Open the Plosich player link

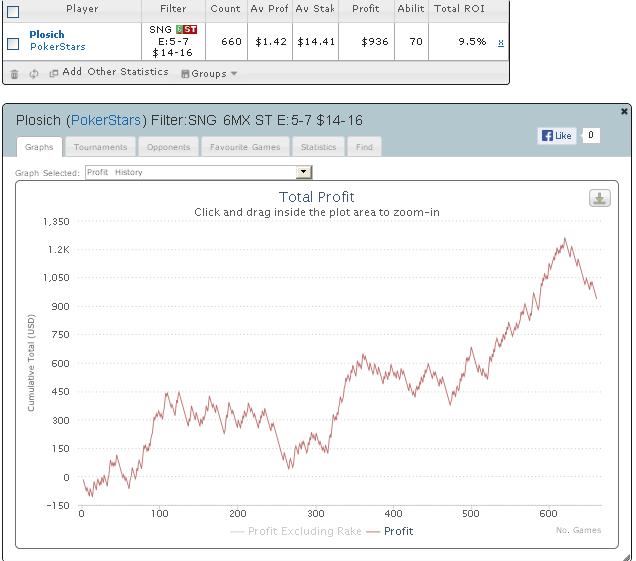pos(47,34)
